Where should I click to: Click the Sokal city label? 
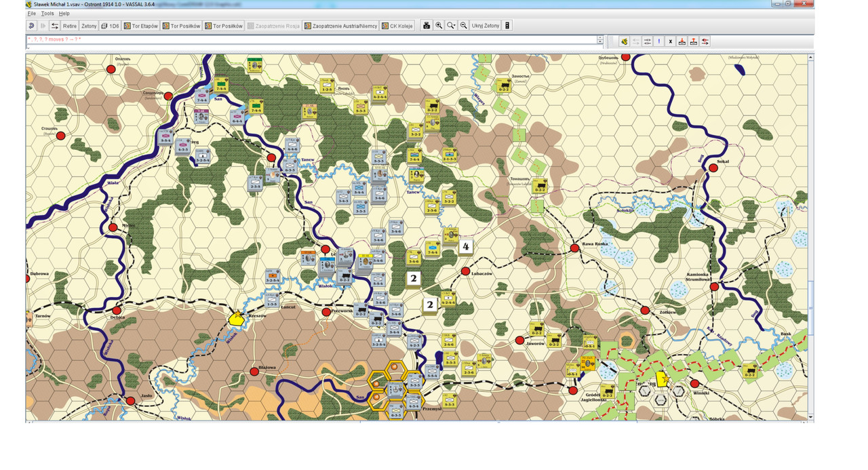(x=724, y=161)
